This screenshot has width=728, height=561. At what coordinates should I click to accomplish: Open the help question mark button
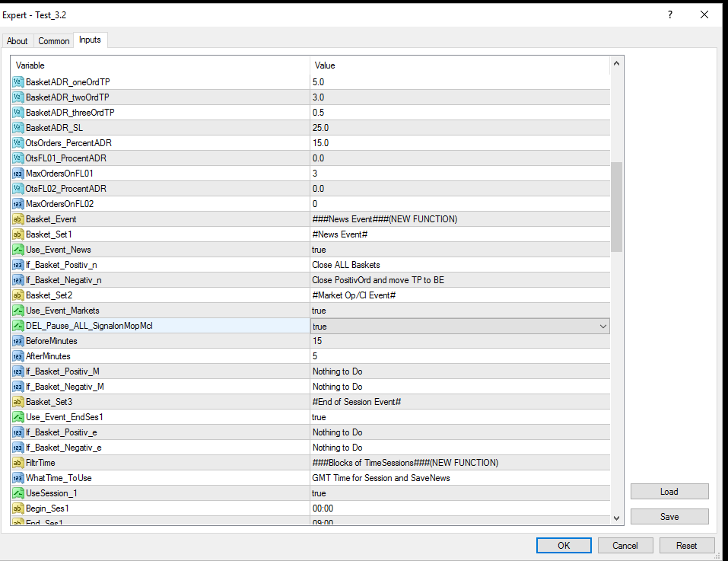click(670, 15)
